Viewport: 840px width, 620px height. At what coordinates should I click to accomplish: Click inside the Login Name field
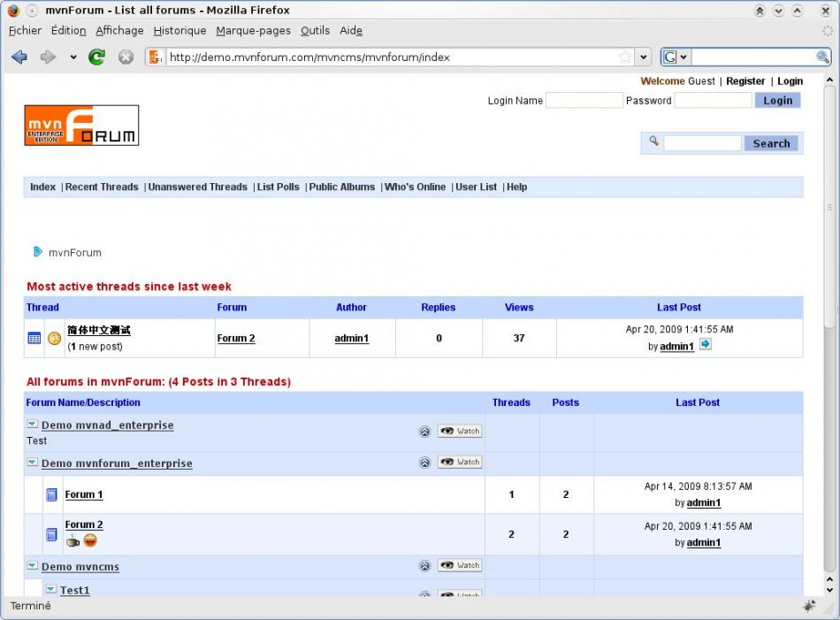pyautogui.click(x=584, y=100)
